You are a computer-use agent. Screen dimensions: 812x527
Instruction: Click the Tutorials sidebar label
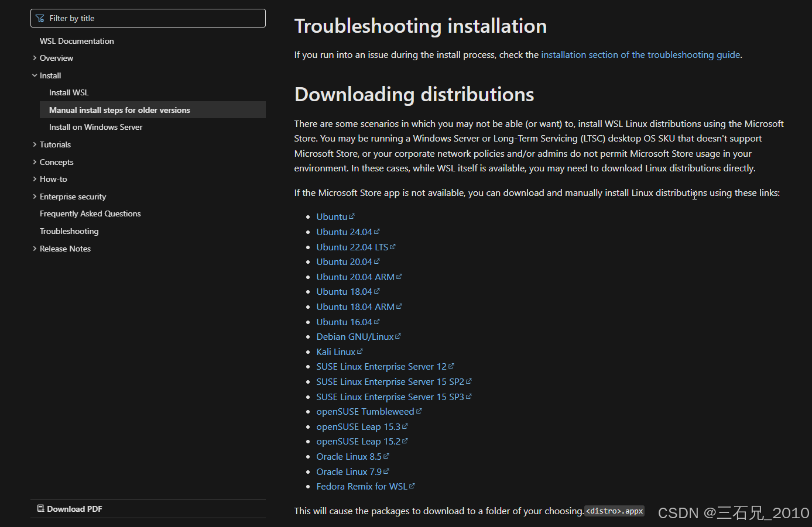pyautogui.click(x=55, y=144)
